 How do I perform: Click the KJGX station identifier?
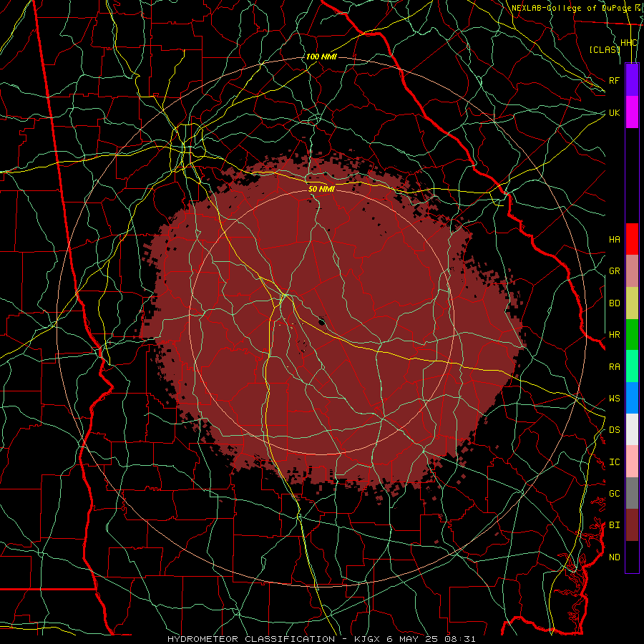point(368,639)
